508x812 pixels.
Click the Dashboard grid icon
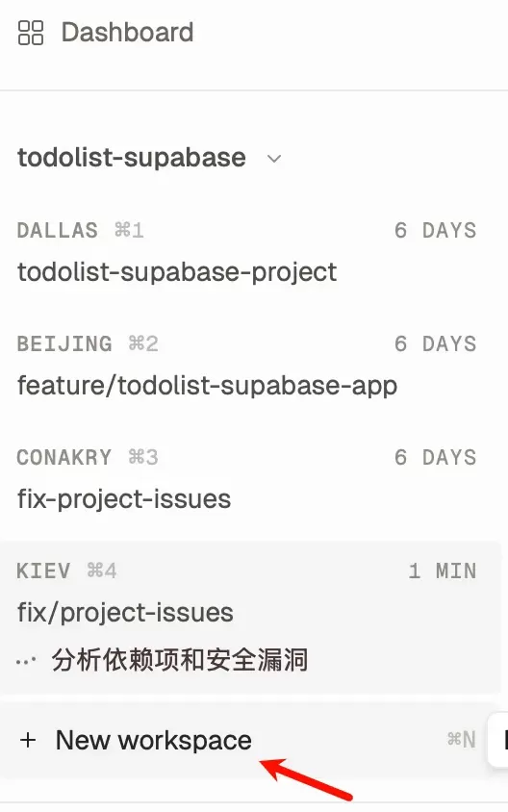[31, 33]
